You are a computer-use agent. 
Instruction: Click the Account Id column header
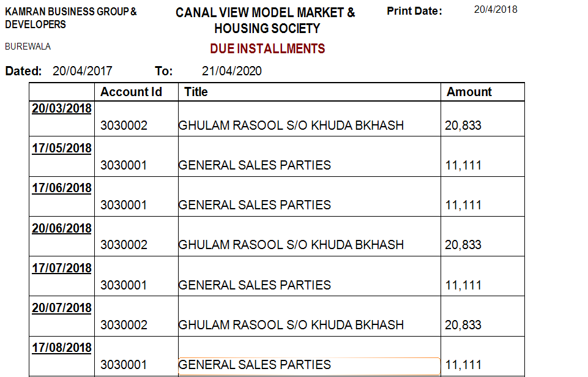131,92
